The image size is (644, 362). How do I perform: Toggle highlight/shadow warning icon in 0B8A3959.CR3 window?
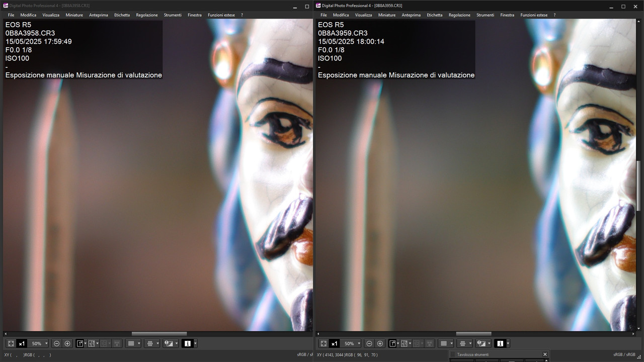pyautogui.click(x=481, y=343)
